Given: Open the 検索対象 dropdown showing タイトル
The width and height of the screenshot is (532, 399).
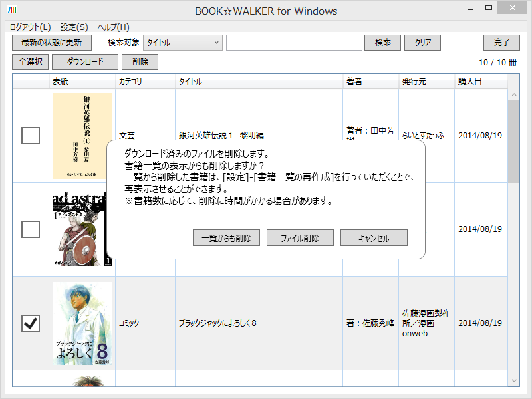Looking at the screenshot, I should (182, 43).
